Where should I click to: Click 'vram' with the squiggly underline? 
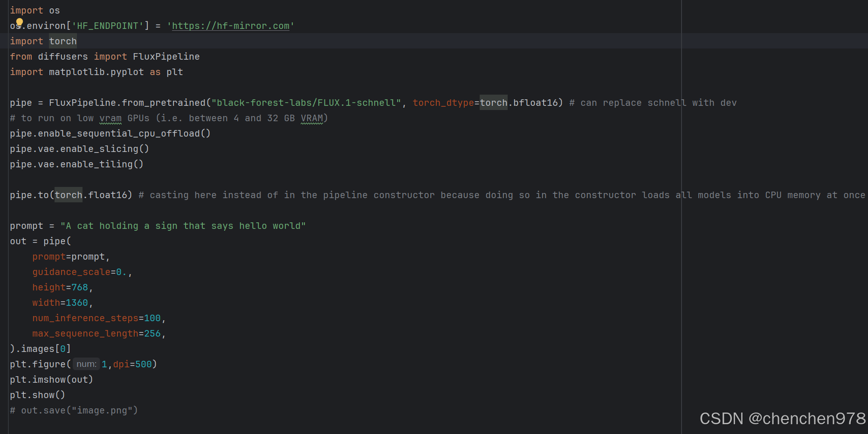coord(110,118)
